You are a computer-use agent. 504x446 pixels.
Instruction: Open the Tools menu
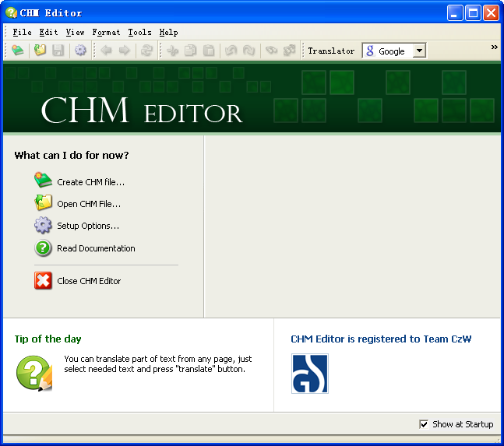click(x=139, y=32)
